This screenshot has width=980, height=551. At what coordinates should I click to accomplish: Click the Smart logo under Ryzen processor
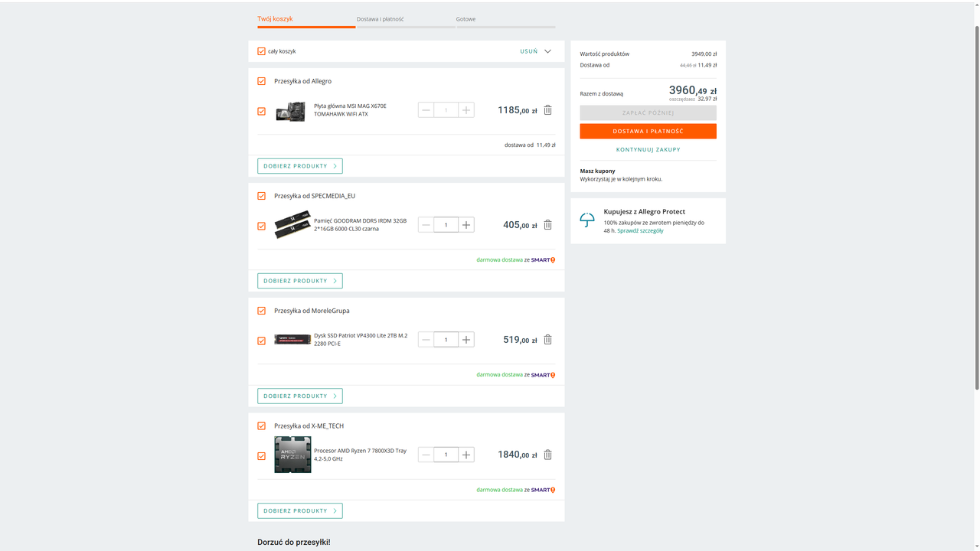pyautogui.click(x=543, y=490)
